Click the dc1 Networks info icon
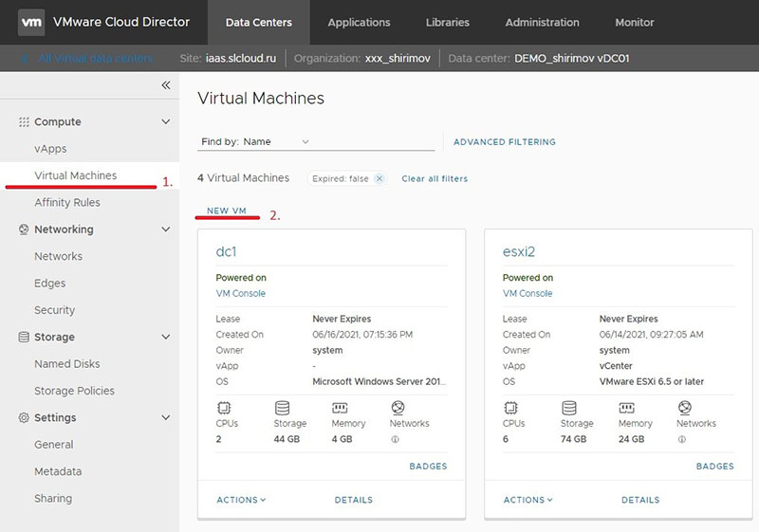759x532 pixels. point(395,439)
